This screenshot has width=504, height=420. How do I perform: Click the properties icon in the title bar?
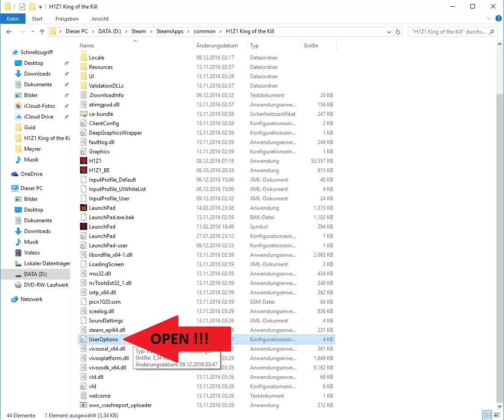(22, 6)
